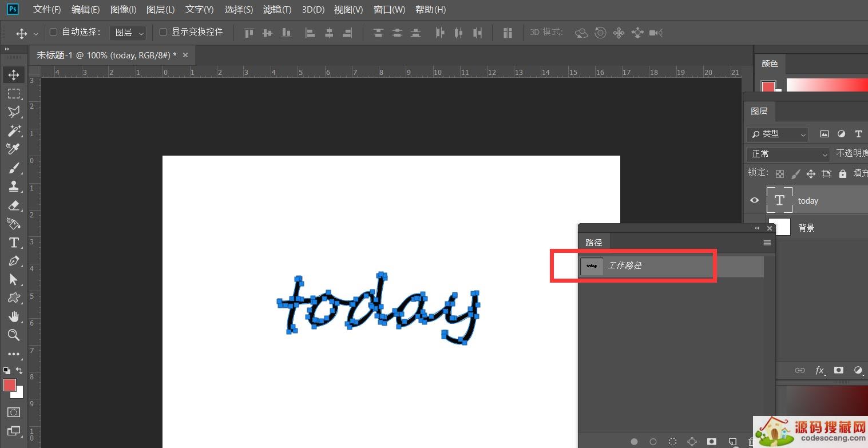The width and height of the screenshot is (868, 448).
Task: Select the Paint Bucket tool
Action: (14, 223)
